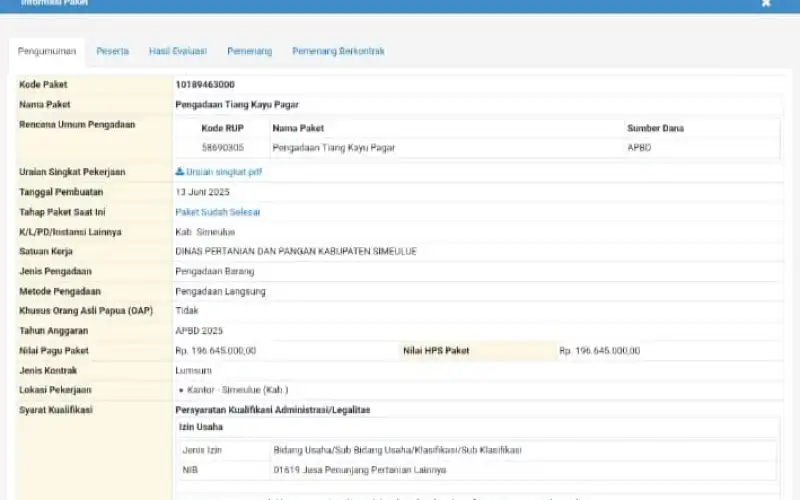This screenshot has width=800, height=500.
Task: Click the Kab. Simeulue value
Action: click(205, 232)
